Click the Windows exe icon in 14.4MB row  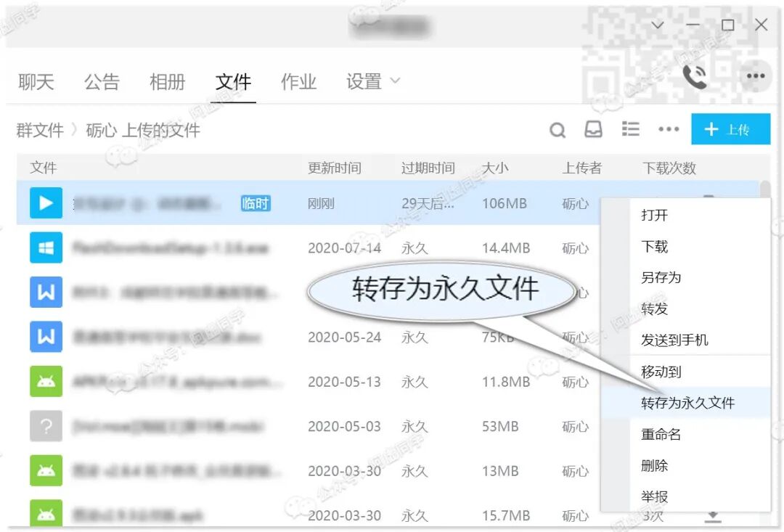[46, 247]
